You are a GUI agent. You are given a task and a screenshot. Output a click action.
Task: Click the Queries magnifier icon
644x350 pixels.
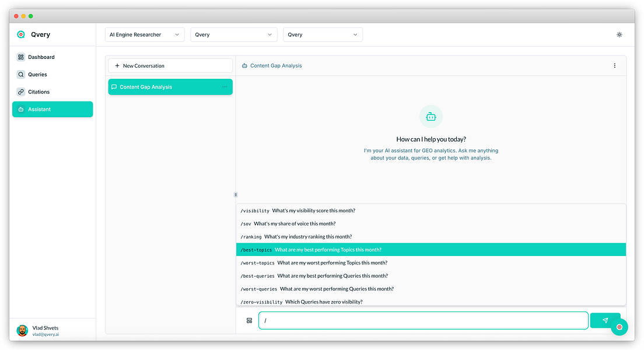(21, 74)
